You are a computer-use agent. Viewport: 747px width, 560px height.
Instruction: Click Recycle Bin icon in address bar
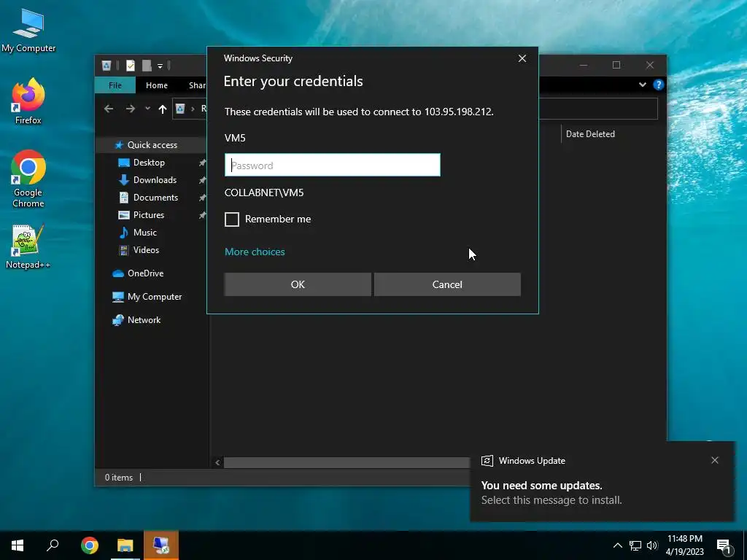pyautogui.click(x=180, y=109)
